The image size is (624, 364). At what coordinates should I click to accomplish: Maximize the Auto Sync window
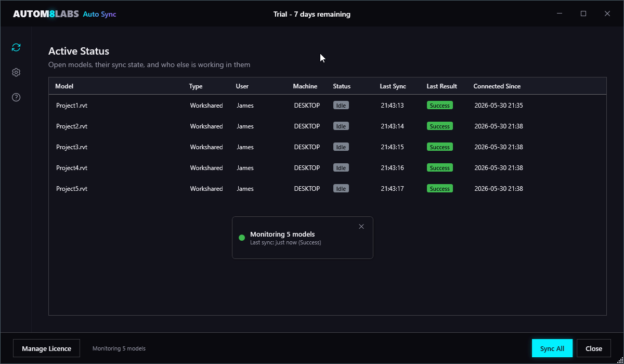pos(583,14)
